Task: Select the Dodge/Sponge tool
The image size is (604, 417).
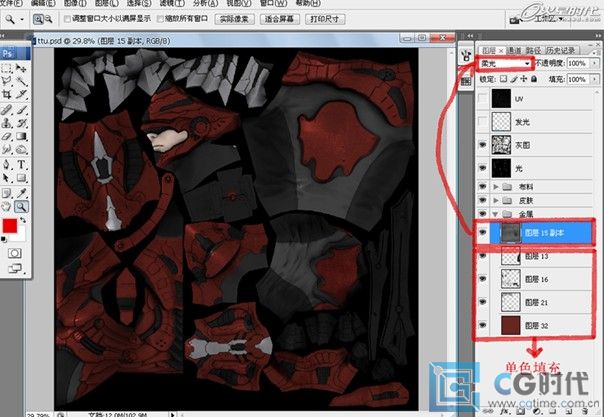Action: click(21, 149)
